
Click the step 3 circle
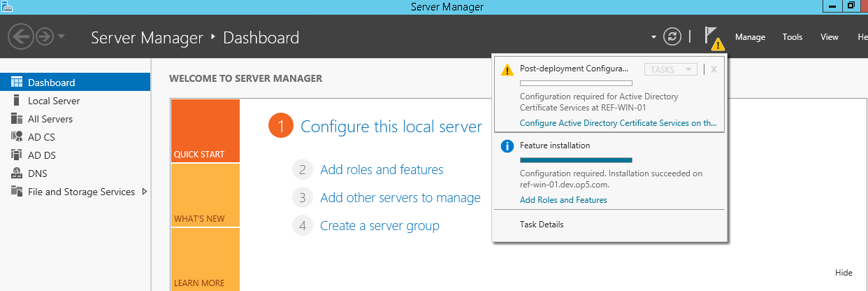pos(302,198)
